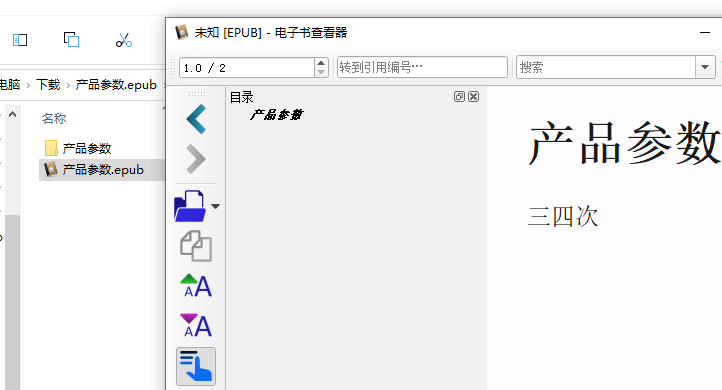Click the 名称 column header in Explorer

tap(54, 119)
